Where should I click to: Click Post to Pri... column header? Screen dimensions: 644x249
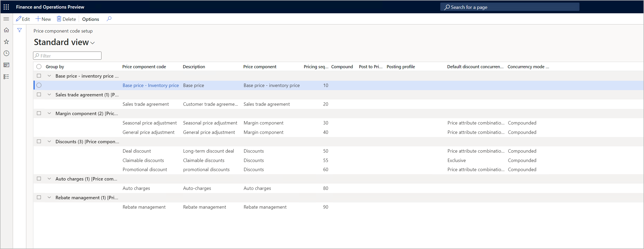(371, 67)
